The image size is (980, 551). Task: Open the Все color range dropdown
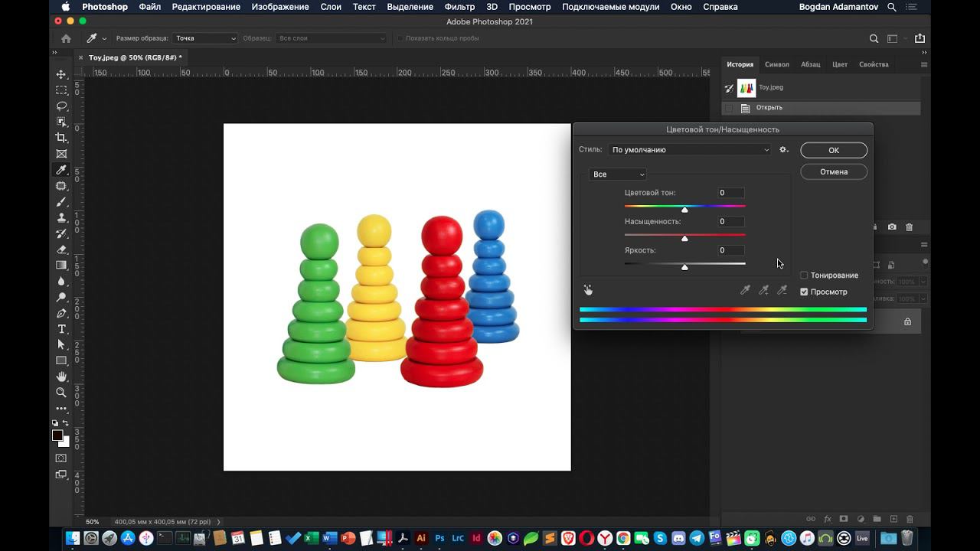[x=618, y=174]
